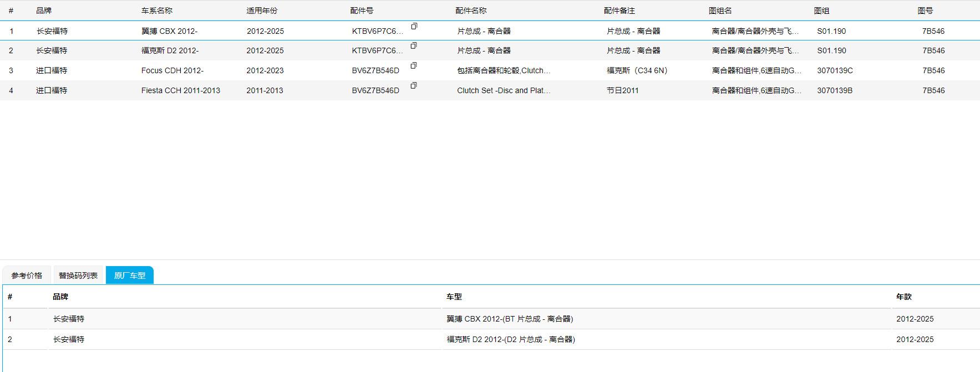Select 翼搏 CBX 2012-(BT 片总成) model row
The width and height of the screenshot is (980, 372).
click(x=510, y=319)
